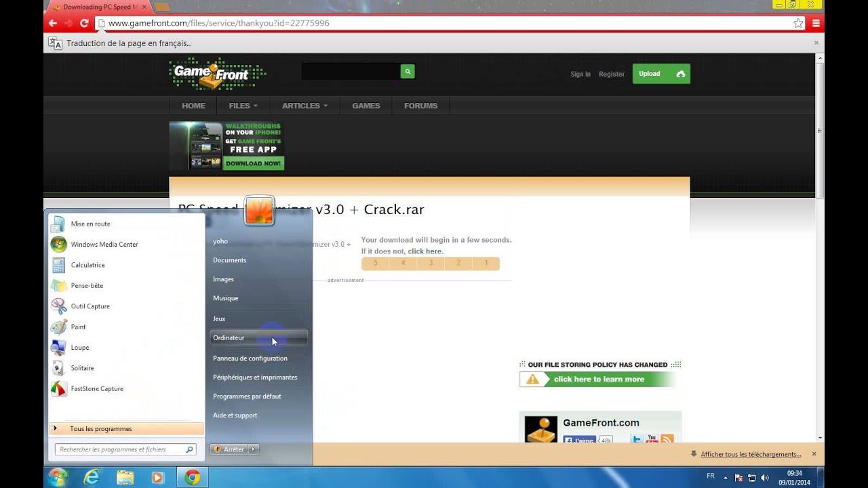
Task: Click Twitter icon in GameFront widget
Action: pos(637,439)
